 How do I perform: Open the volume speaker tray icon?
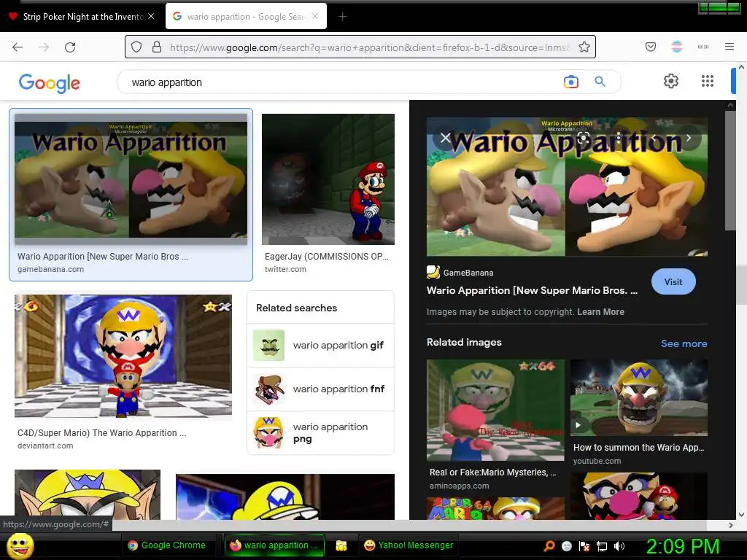[619, 546]
